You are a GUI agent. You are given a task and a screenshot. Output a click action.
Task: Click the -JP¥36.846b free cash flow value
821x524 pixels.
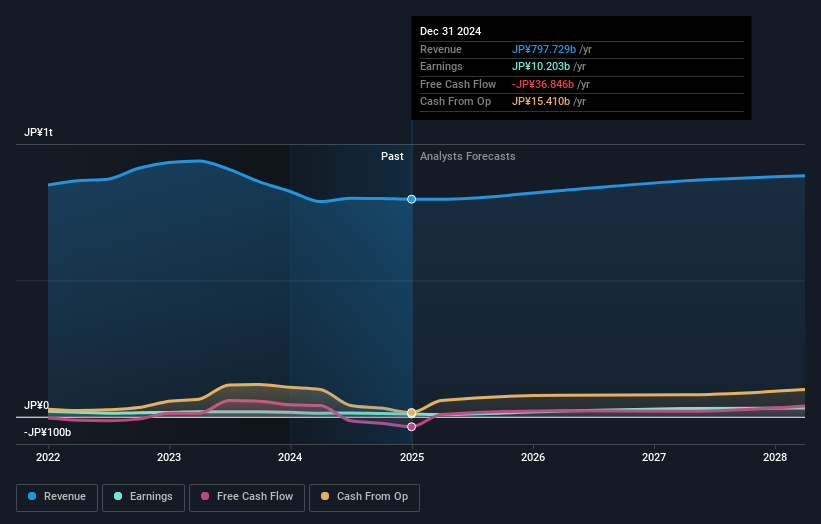click(x=543, y=84)
